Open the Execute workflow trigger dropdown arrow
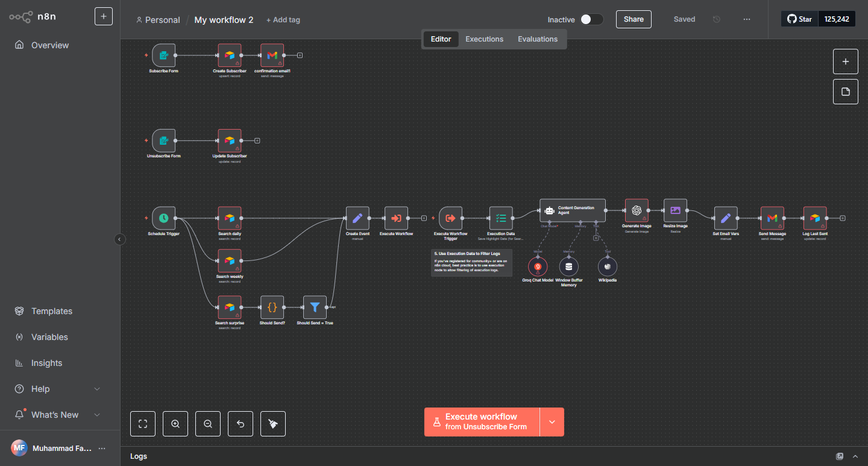 pos(552,422)
